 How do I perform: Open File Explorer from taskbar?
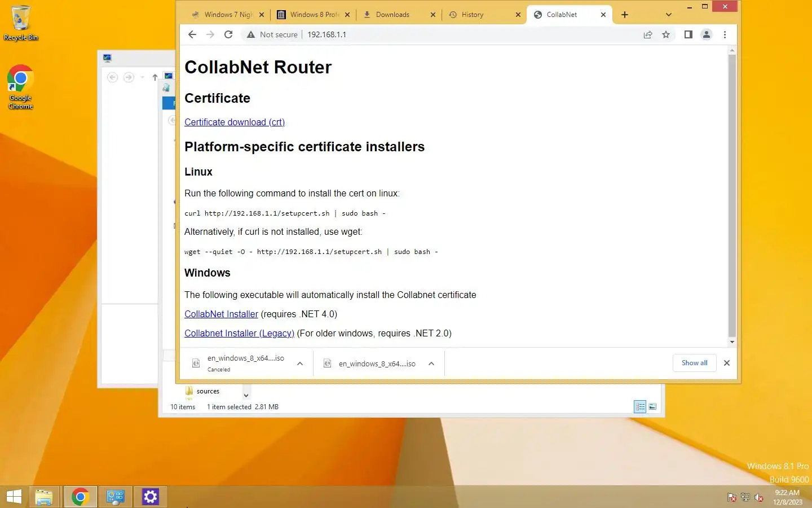click(43, 497)
